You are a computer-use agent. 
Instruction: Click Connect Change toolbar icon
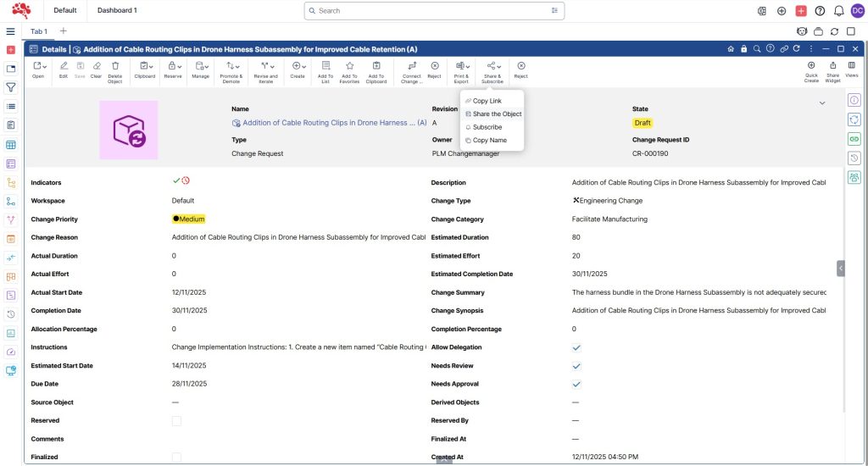pyautogui.click(x=412, y=73)
